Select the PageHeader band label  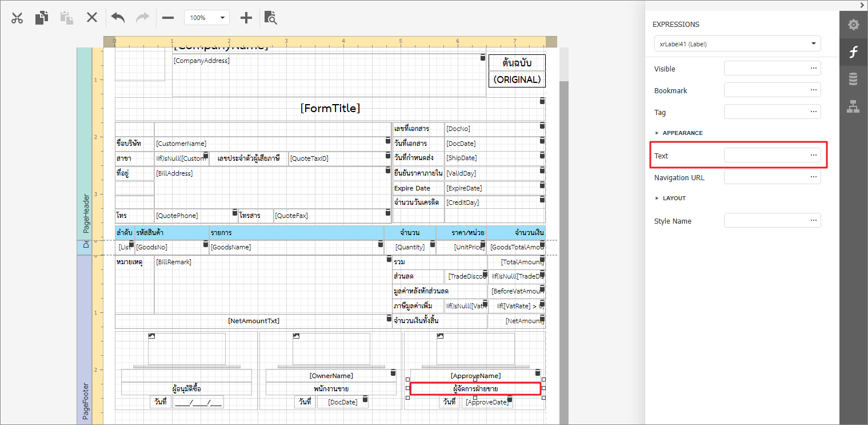(86, 213)
